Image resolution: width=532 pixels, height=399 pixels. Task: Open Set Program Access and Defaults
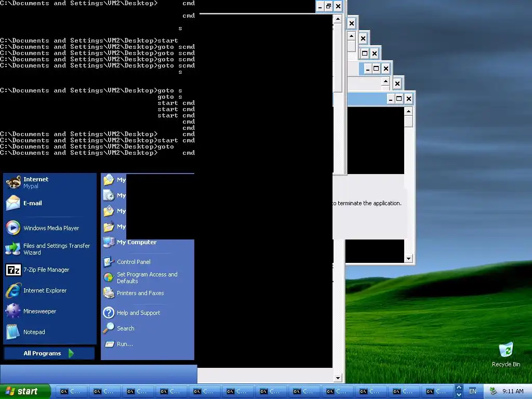tap(148, 277)
